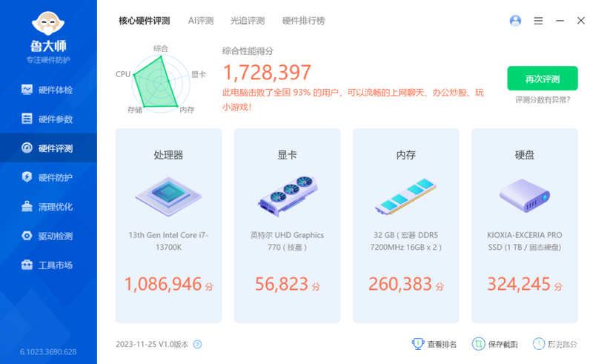The height and width of the screenshot is (364, 593).
Task: Click the 内存 card title
Action: click(405, 155)
